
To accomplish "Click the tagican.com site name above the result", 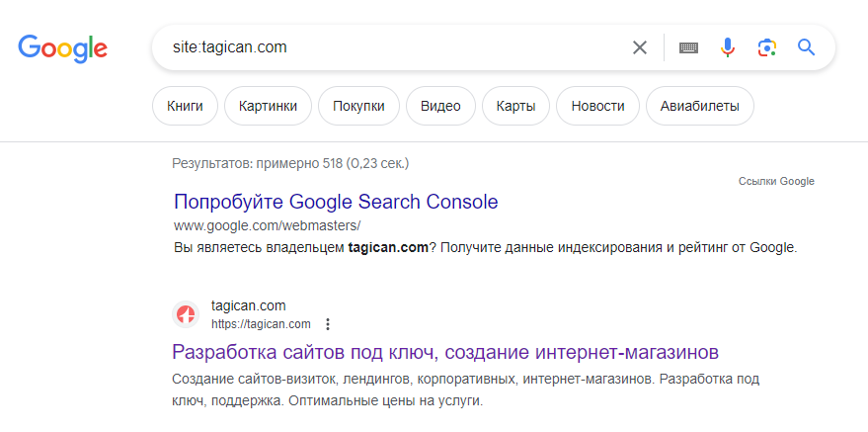I will pos(249,305).
